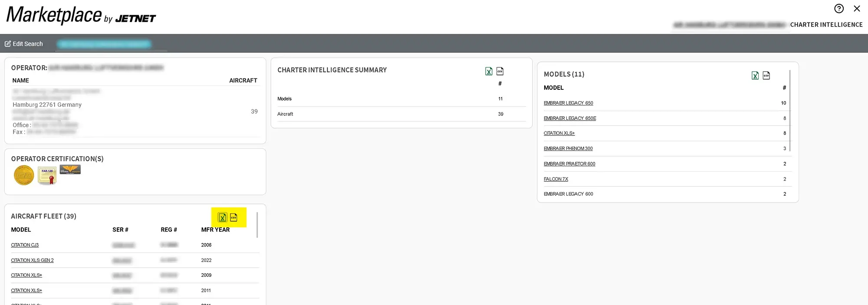Click the Wyvern operator certification logo

coord(70,170)
